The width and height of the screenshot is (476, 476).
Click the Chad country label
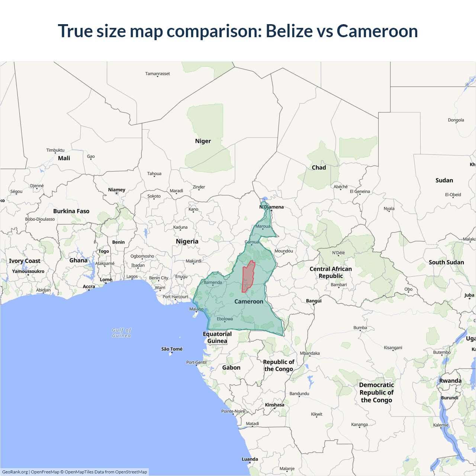[319, 168]
